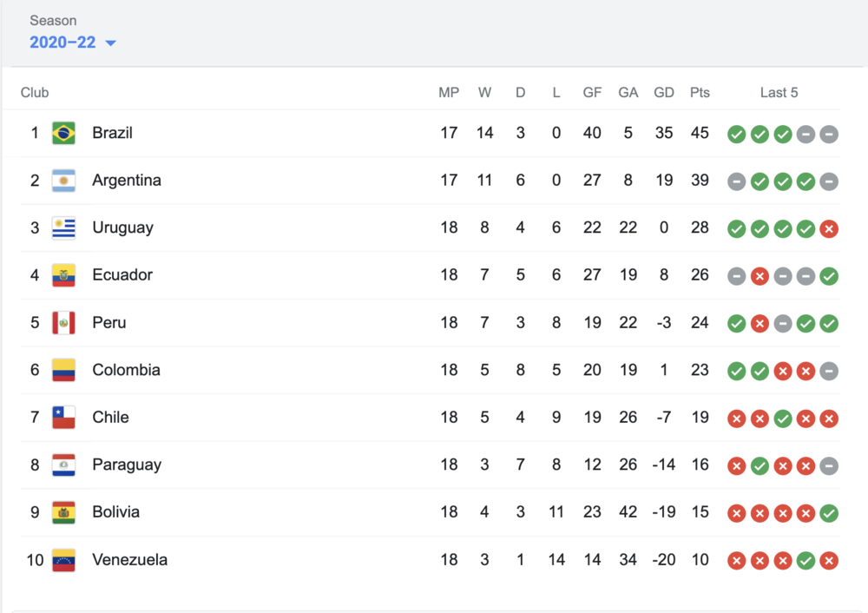
Task: Click the Last 5 column header
Action: (x=779, y=93)
